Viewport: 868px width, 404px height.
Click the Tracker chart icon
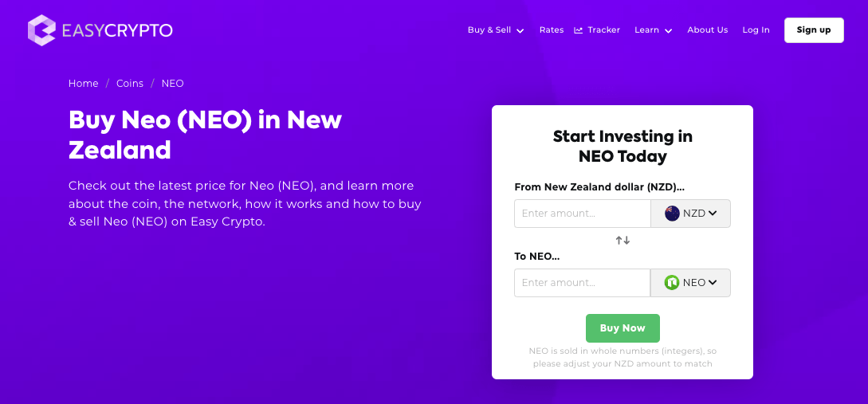pos(579,30)
